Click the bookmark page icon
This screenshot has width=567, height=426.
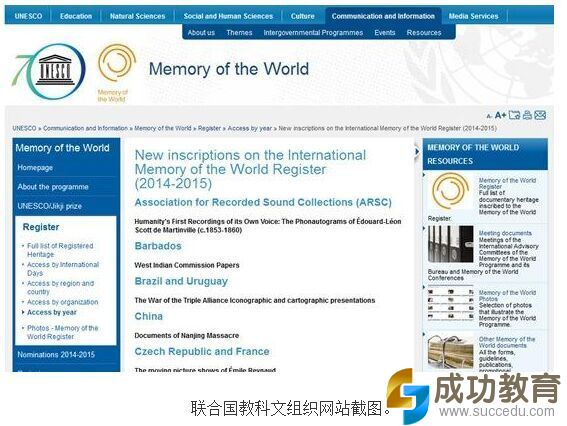pyautogui.click(x=514, y=115)
